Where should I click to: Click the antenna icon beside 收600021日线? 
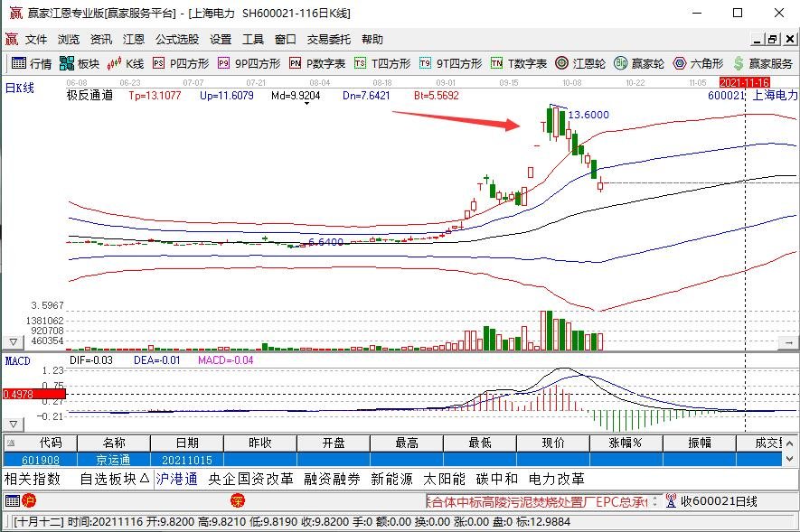tap(671, 501)
